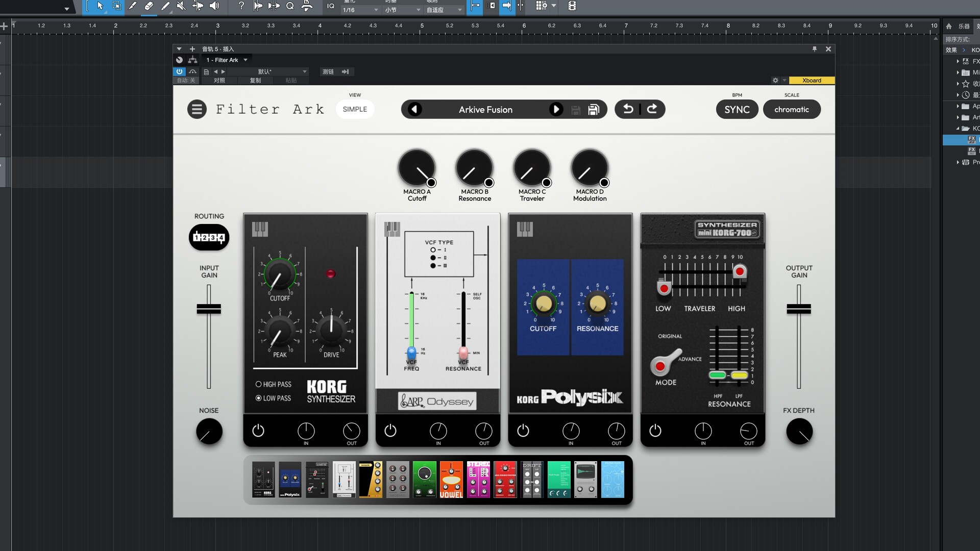Go to the next preset arrow
The image size is (980, 551).
pyautogui.click(x=556, y=109)
